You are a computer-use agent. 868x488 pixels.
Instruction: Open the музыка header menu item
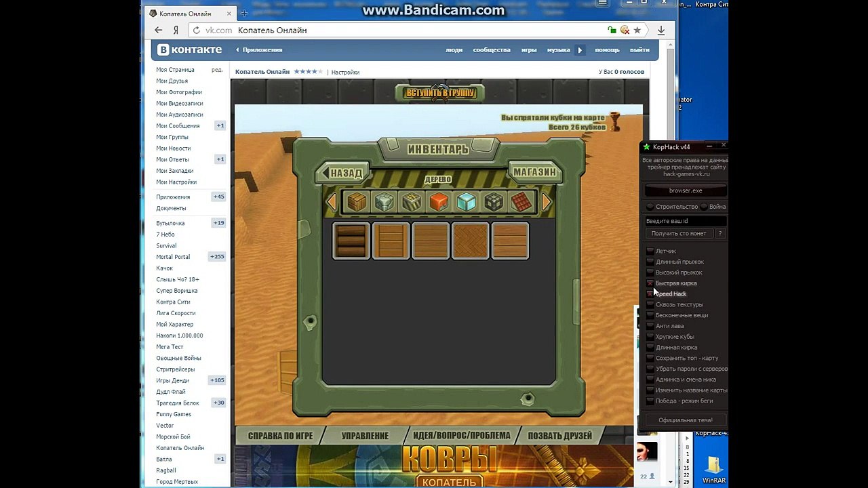point(559,49)
